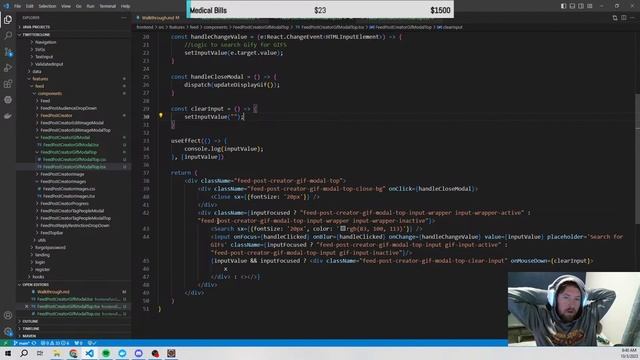This screenshot has width=640, height=360.
Task: Open the Edit menu
Action: [x=30, y=6]
